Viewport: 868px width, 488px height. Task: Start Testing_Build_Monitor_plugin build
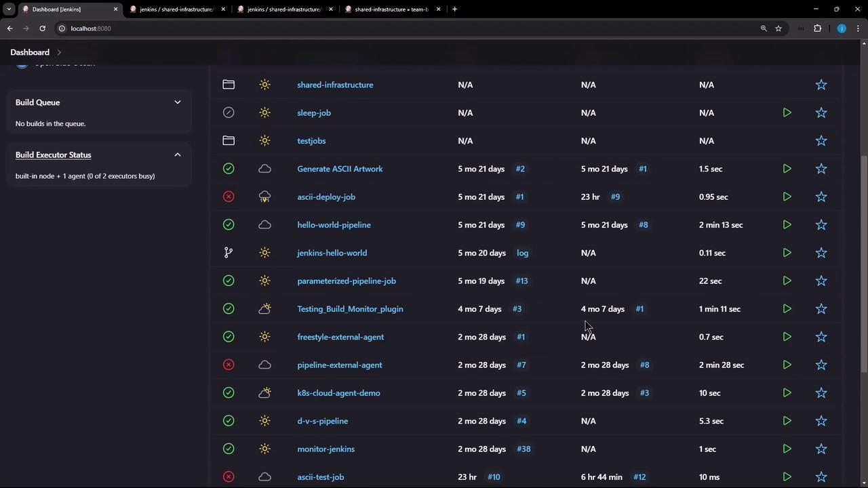[x=787, y=309]
